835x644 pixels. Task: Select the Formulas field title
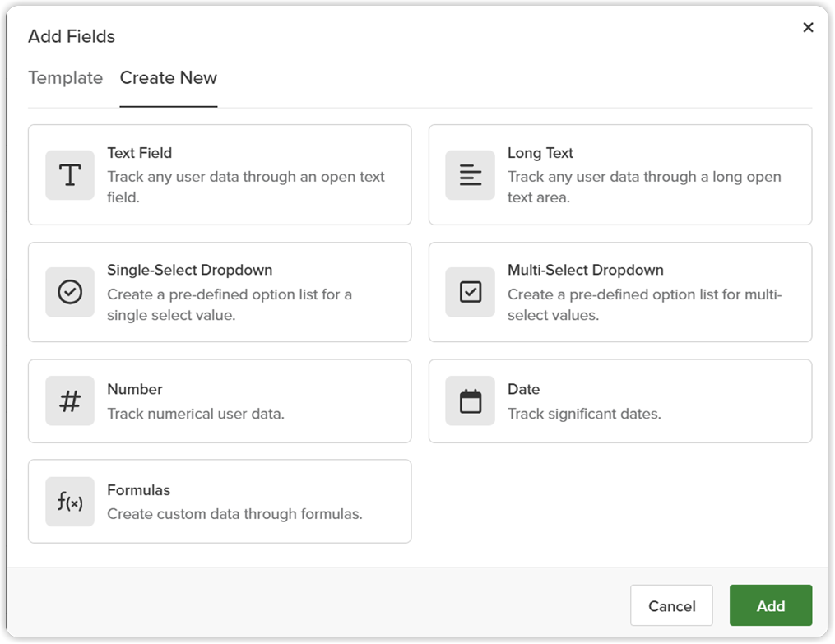[x=138, y=489]
